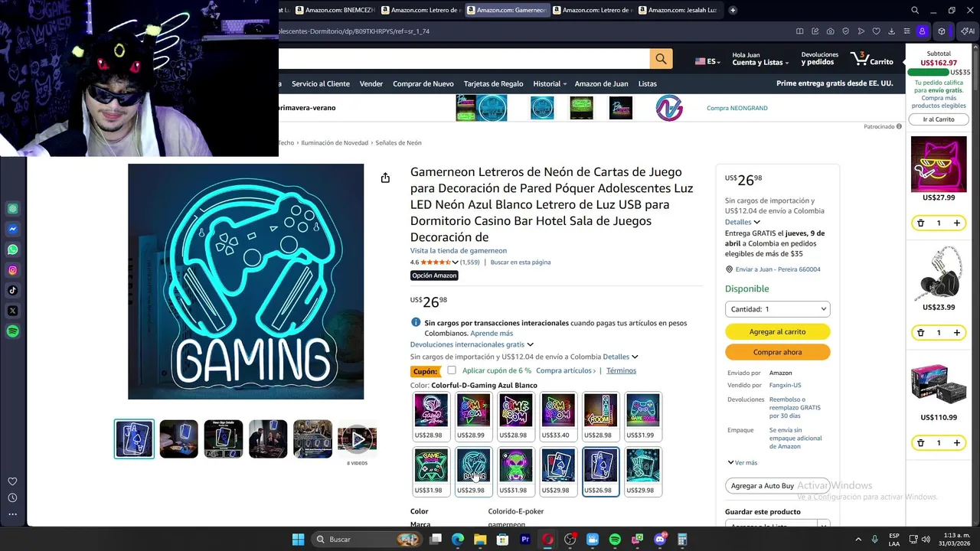
Task: Open sidebar bookmarks heart icon
Action: [x=12, y=481]
